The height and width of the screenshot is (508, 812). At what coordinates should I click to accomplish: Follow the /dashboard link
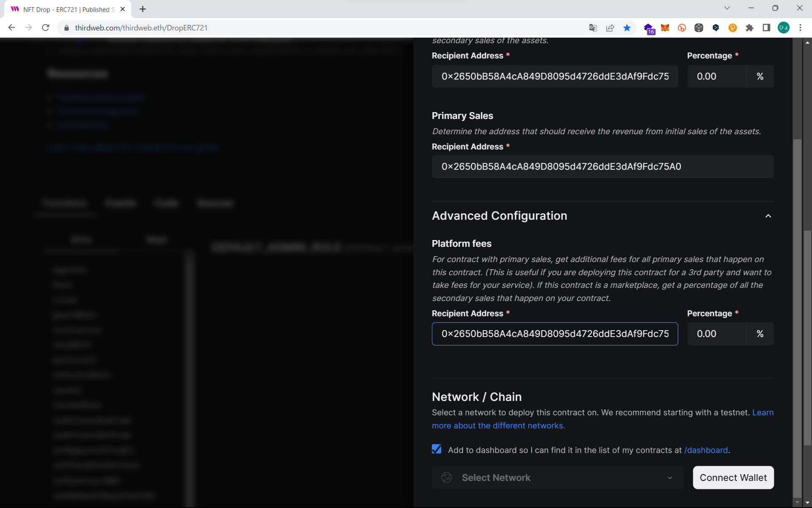[x=706, y=450]
